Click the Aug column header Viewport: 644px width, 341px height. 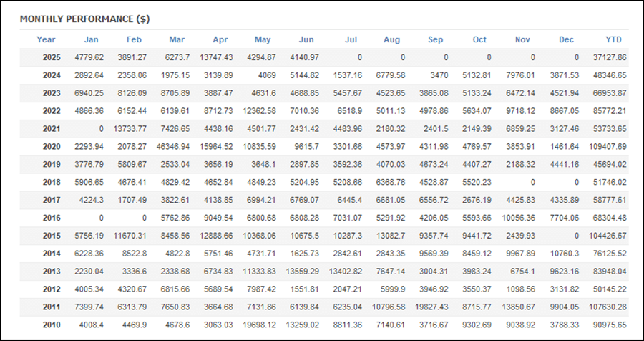[392, 39]
